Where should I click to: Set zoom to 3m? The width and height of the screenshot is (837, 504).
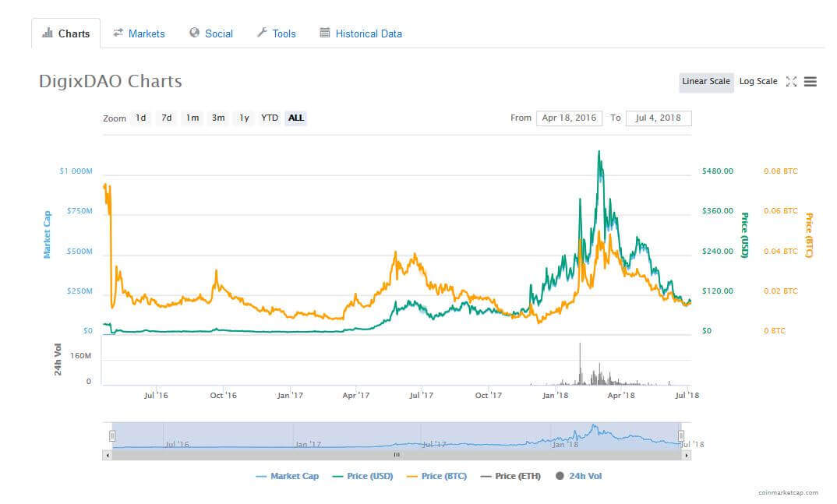pyautogui.click(x=217, y=118)
